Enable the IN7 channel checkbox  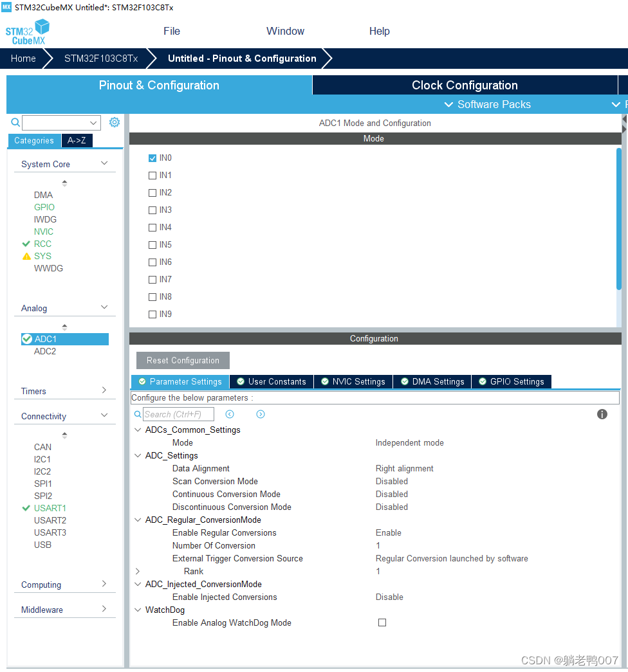click(x=152, y=280)
